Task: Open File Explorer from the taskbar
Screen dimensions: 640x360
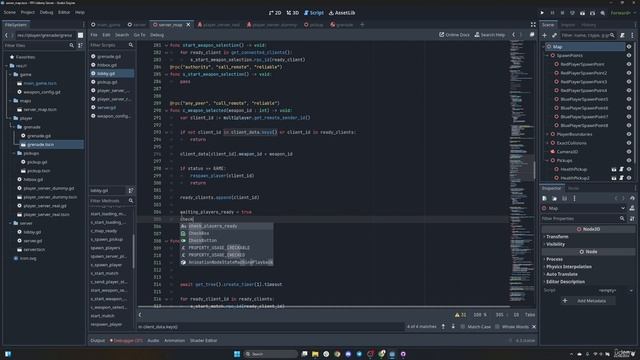Action: (315, 354)
